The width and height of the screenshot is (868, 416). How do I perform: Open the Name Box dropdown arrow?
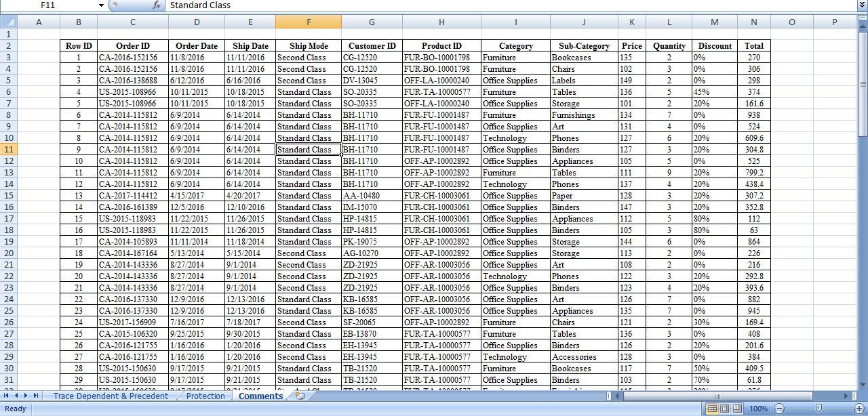click(101, 5)
